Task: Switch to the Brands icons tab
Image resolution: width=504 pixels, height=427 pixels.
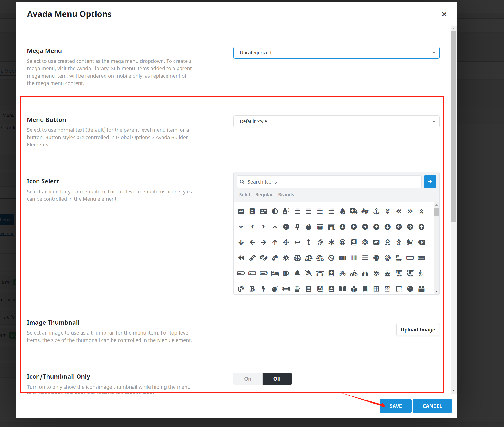Action: (x=286, y=195)
